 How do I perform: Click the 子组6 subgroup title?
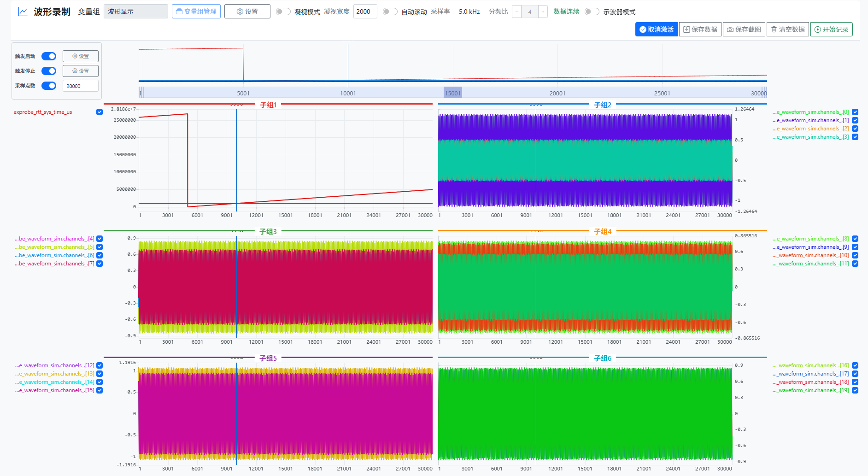click(603, 358)
